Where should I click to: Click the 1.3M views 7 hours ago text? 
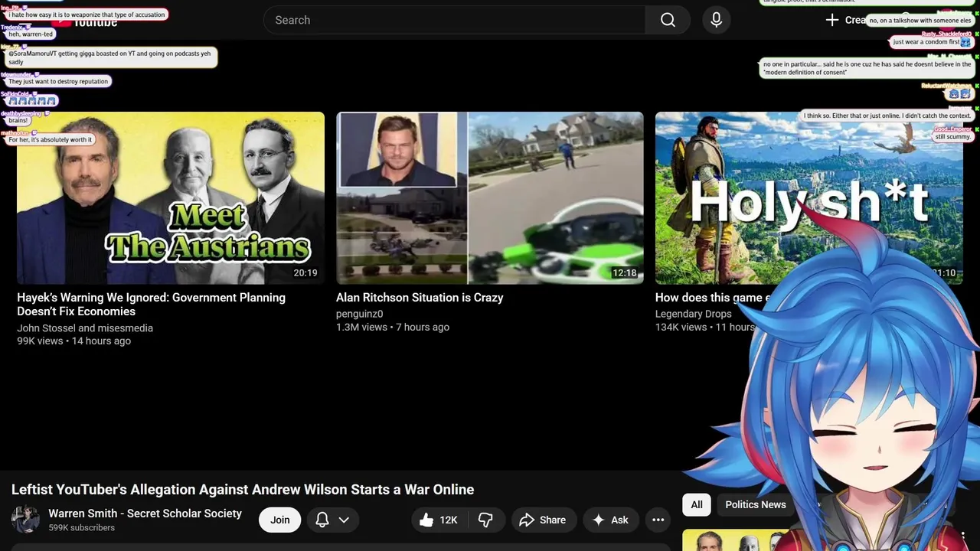tap(393, 327)
